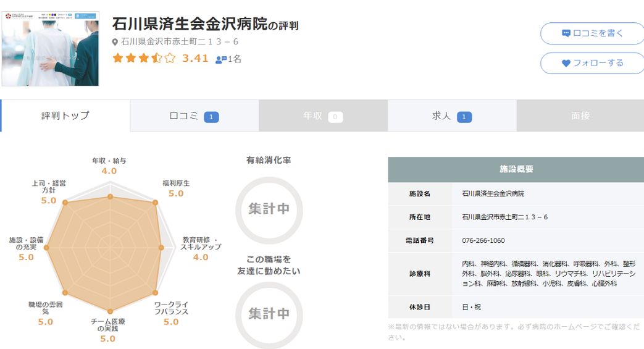This screenshot has height=349, width=644.
Task: Click the 施設・設備の充実 radar label
Action: pyautogui.click(x=26, y=243)
